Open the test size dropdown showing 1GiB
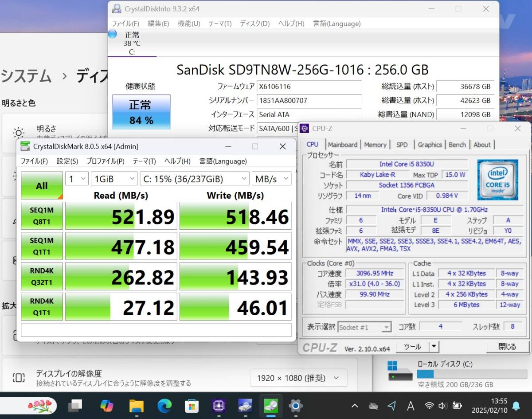532x419 pixels. point(114,179)
